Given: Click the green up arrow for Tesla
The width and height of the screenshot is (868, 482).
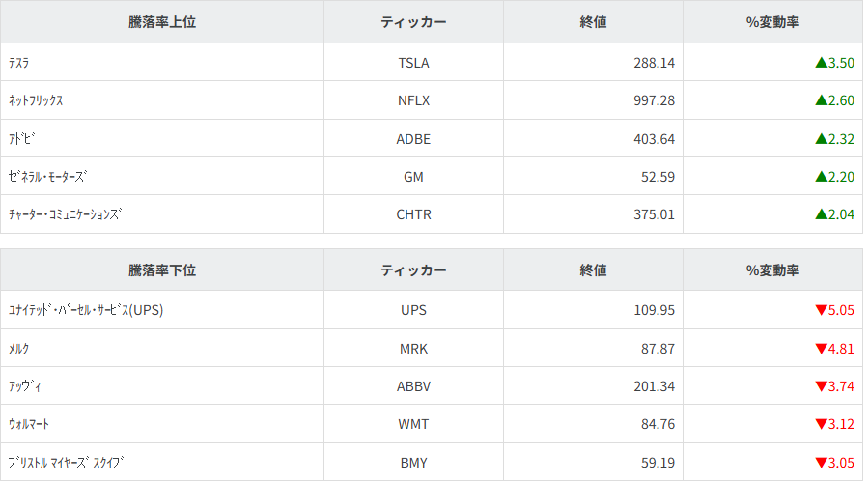Looking at the screenshot, I should 821,63.
